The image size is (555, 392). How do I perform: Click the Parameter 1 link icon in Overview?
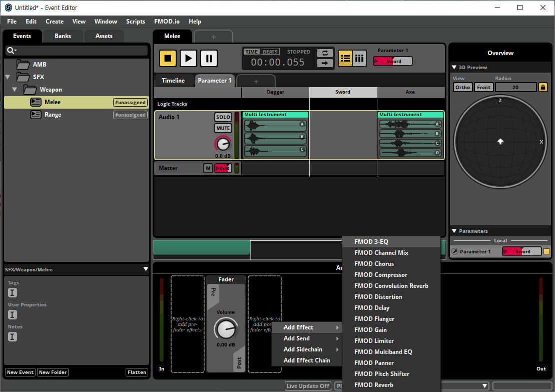click(455, 251)
